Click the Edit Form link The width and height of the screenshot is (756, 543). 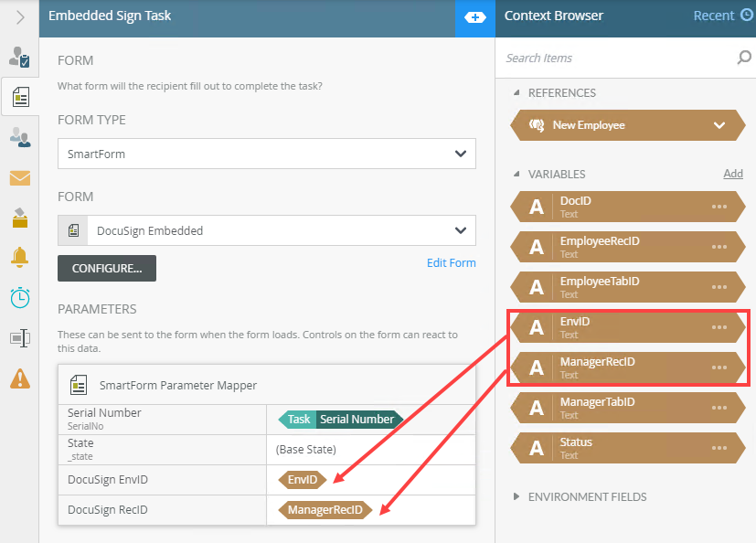[451, 263]
